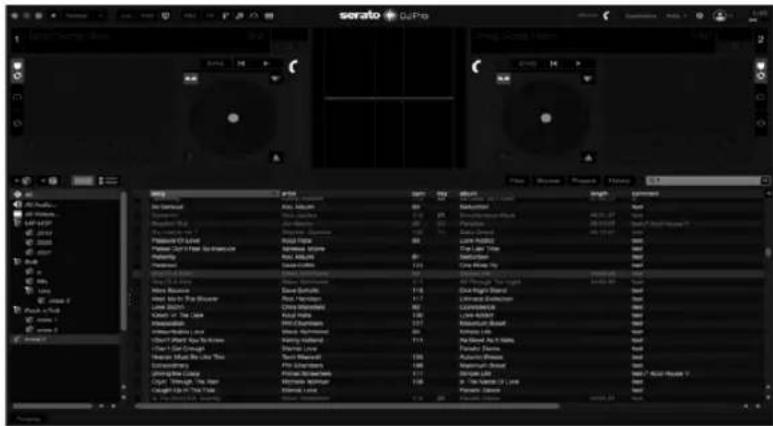The width and height of the screenshot is (773, 426).
Task: Select track 'I Don't Want You To Know'
Action: tap(187, 340)
